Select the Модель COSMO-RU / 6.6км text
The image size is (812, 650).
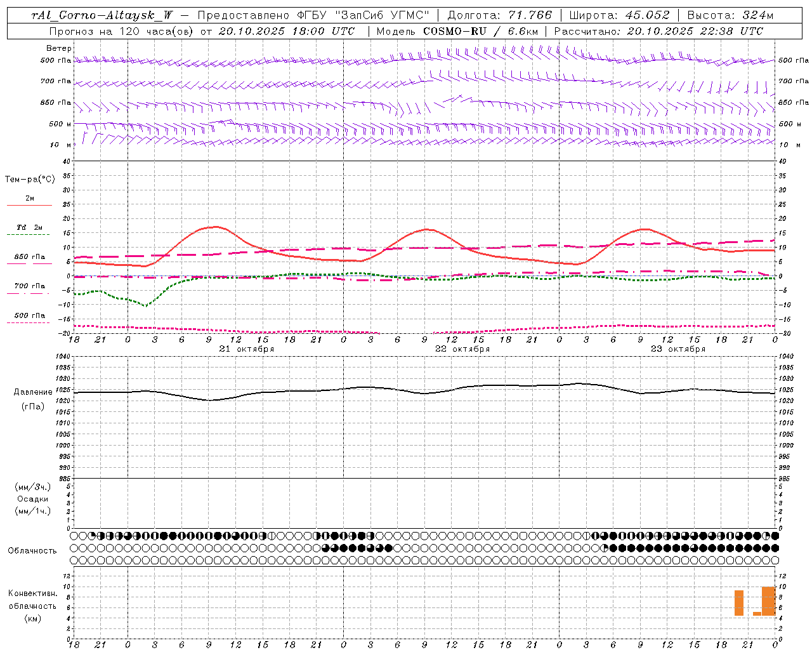click(x=457, y=31)
